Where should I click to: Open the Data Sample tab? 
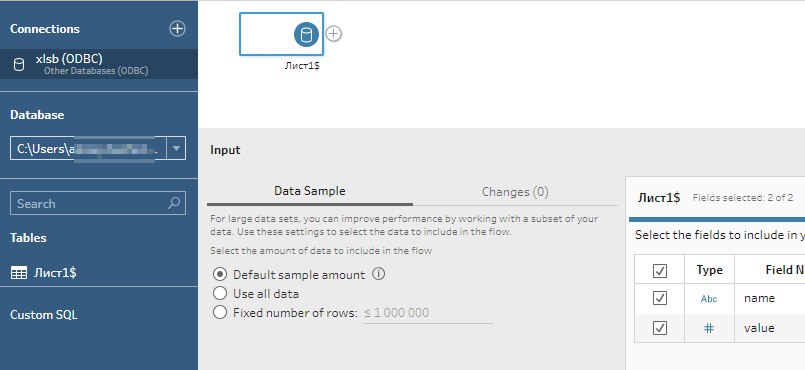pyautogui.click(x=310, y=191)
